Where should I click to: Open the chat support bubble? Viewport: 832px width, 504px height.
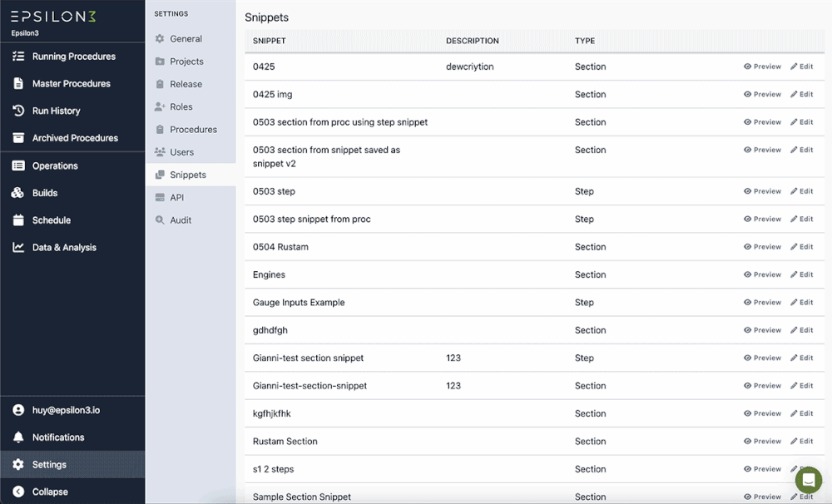pyautogui.click(x=808, y=480)
